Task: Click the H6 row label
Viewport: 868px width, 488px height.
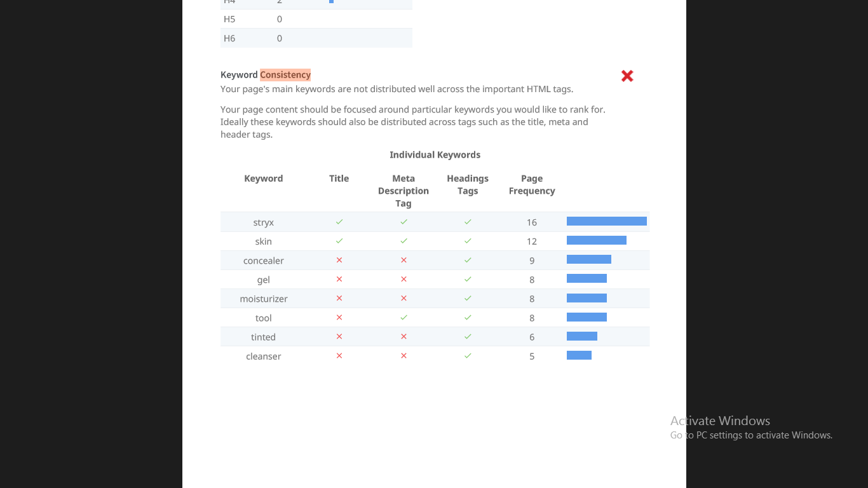Action: click(x=229, y=38)
